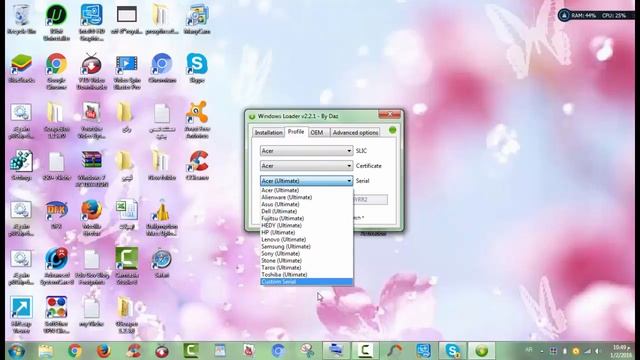The image size is (640, 360).
Task: Expand the Certificate dropdown
Action: 306,166
